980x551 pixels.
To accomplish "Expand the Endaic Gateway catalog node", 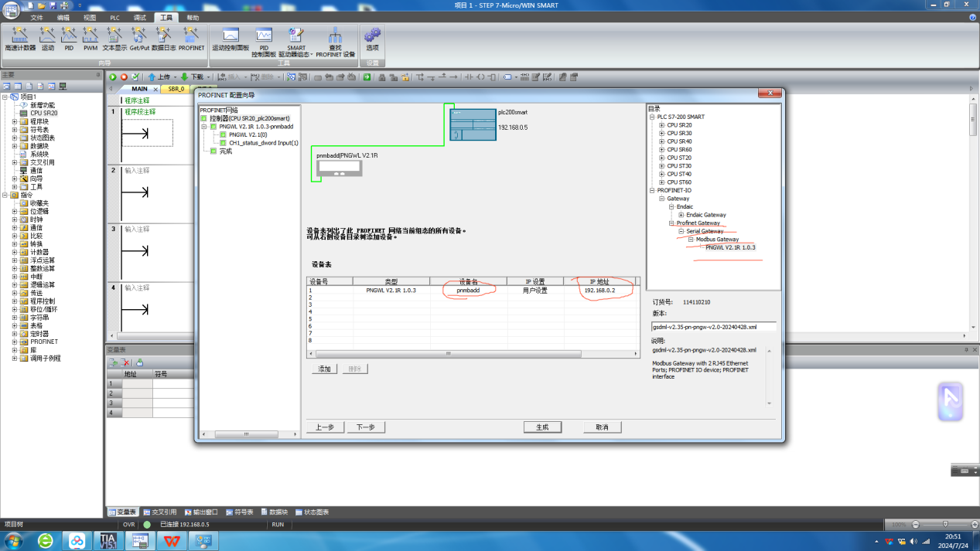I will (x=681, y=215).
